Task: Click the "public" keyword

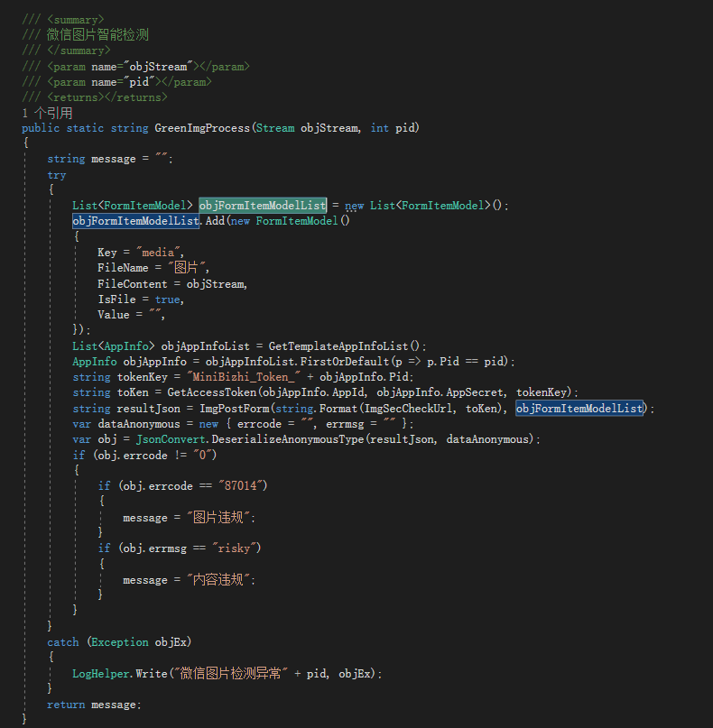Action: 41,128
